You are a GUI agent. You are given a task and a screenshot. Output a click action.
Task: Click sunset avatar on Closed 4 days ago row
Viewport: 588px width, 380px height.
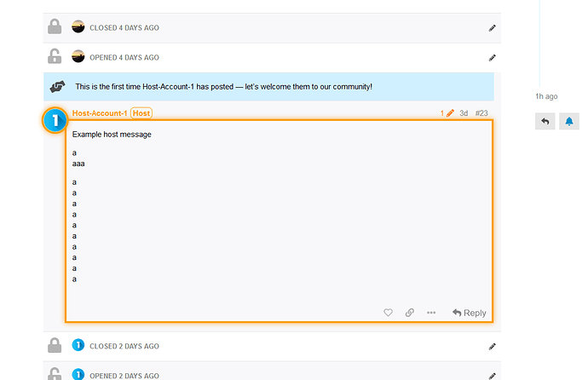pyautogui.click(x=78, y=26)
